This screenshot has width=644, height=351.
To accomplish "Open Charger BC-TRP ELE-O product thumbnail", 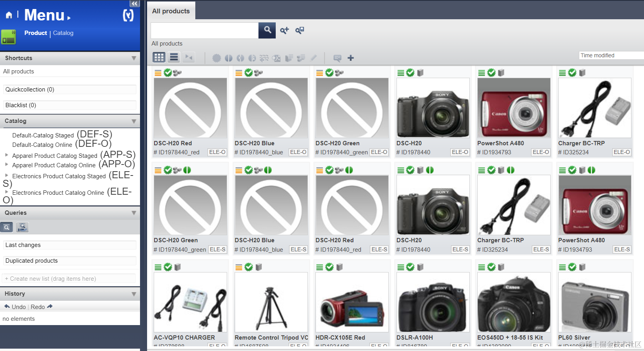I will coord(595,108).
